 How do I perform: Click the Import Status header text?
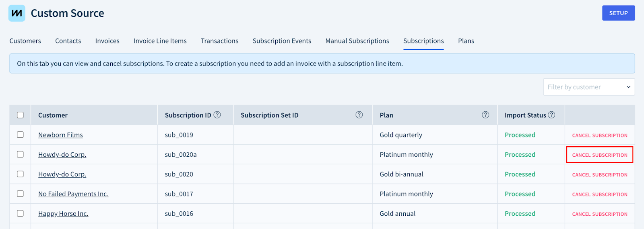(x=525, y=115)
